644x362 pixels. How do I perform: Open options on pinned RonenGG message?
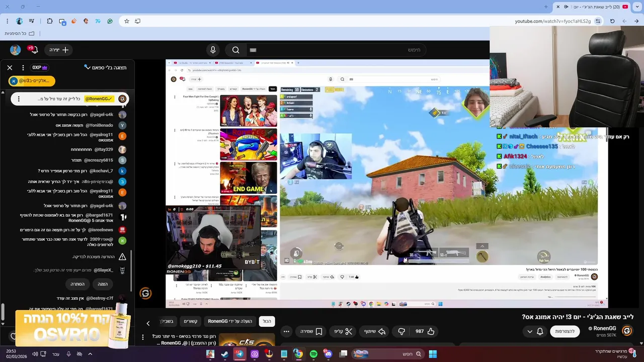[x=19, y=99]
